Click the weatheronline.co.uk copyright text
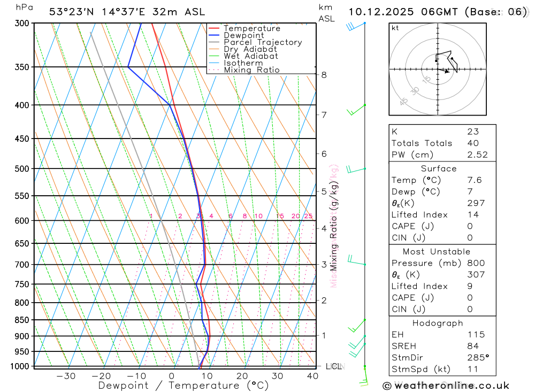This screenshot has height=392, width=535. pos(446,386)
